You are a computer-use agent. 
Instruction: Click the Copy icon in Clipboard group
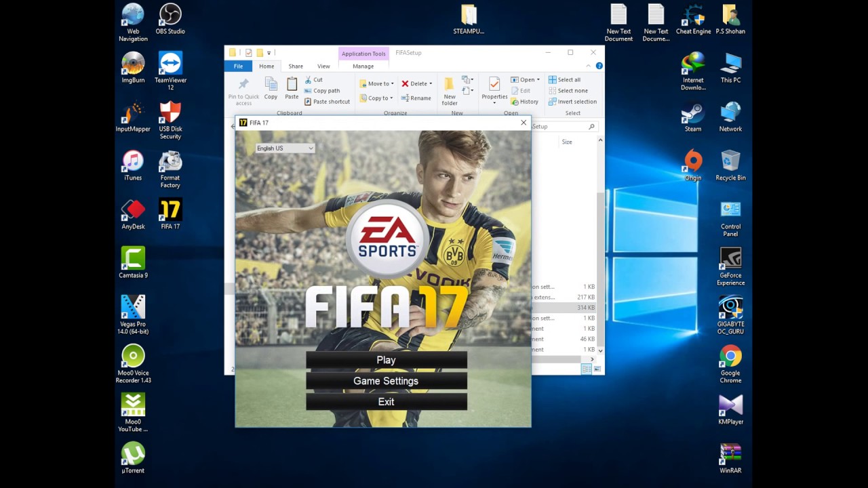(271, 84)
